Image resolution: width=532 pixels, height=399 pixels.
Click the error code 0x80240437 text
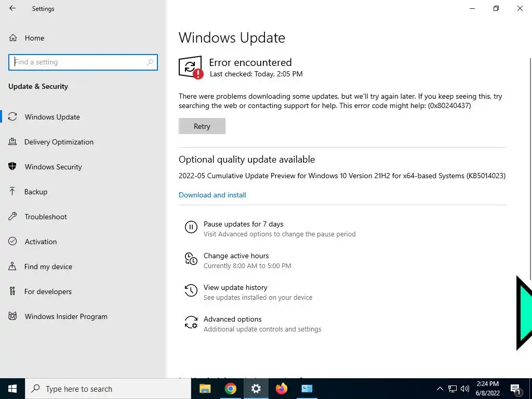point(449,105)
